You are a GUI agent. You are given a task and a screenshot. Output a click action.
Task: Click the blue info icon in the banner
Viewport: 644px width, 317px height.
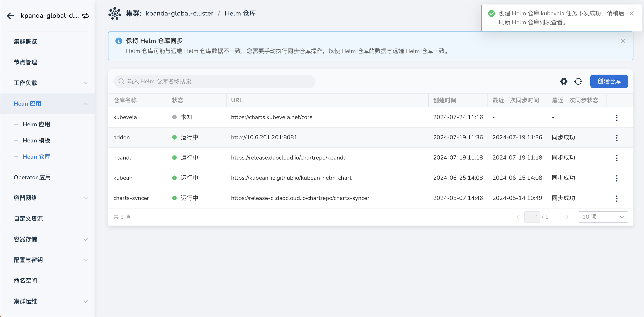coord(119,41)
